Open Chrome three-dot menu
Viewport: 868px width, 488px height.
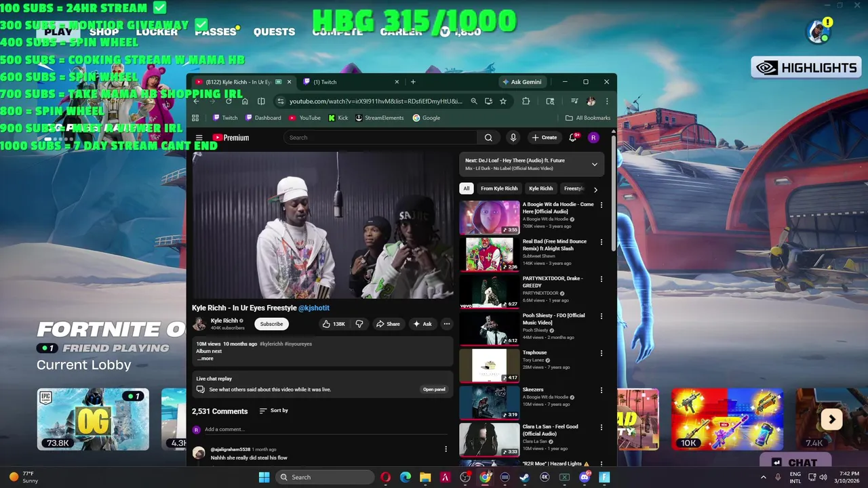[607, 101]
